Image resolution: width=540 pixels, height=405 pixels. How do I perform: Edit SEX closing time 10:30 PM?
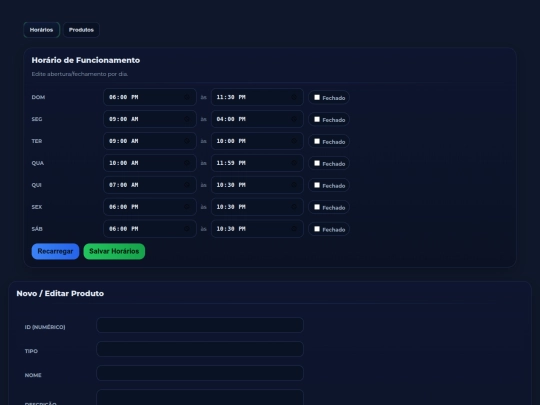pyautogui.click(x=257, y=207)
